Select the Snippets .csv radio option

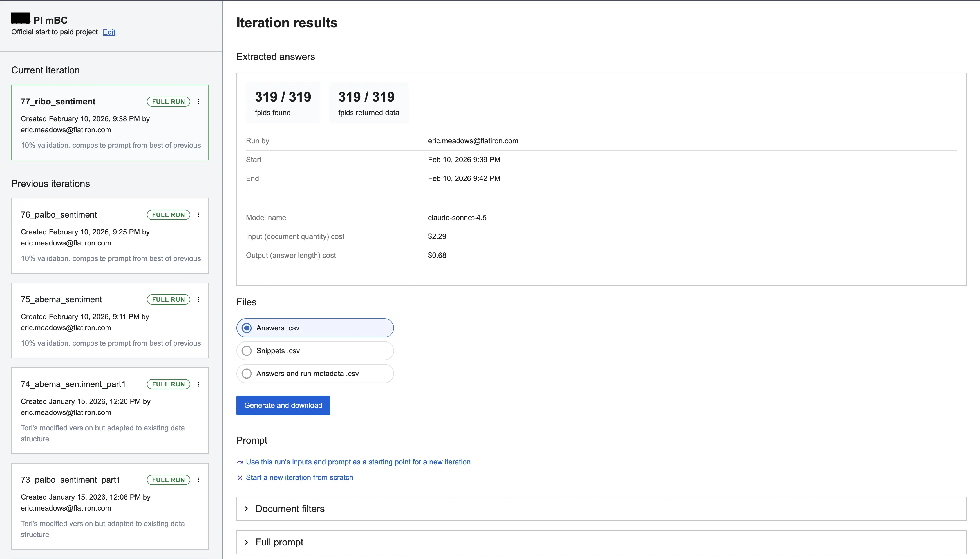click(247, 351)
